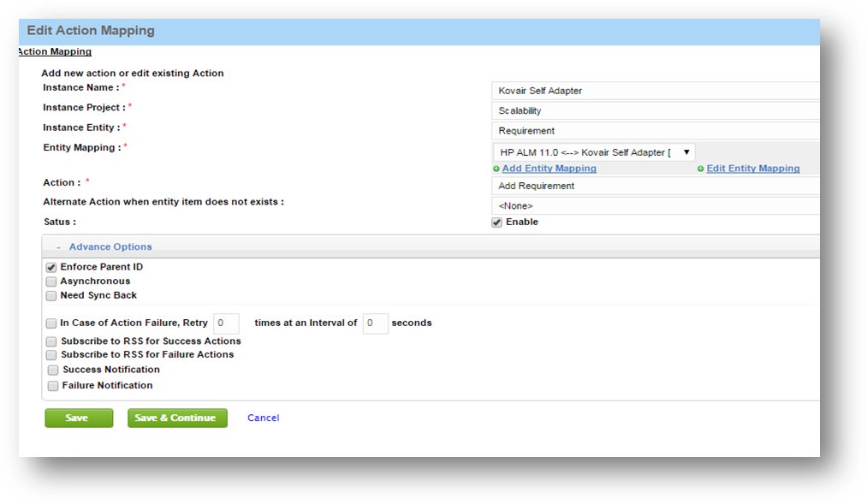Open the Action Mapping breadcrumb link
The height and width of the screenshot is (504, 867).
coord(53,51)
